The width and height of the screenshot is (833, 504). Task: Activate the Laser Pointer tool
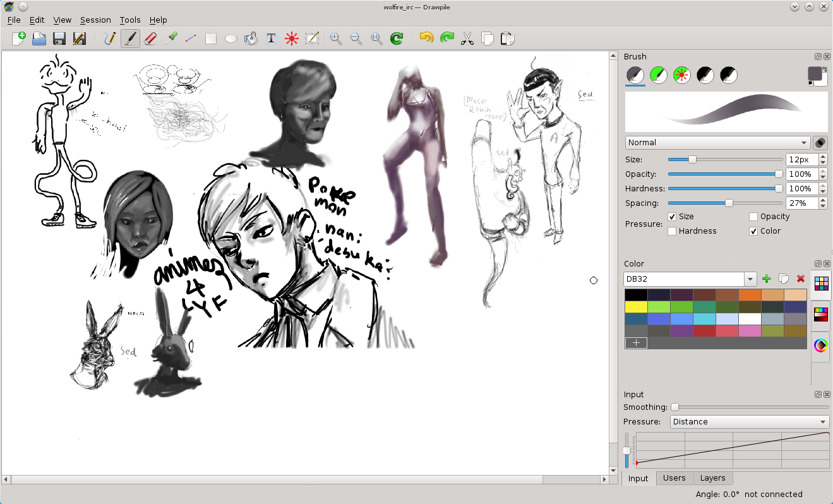291,39
